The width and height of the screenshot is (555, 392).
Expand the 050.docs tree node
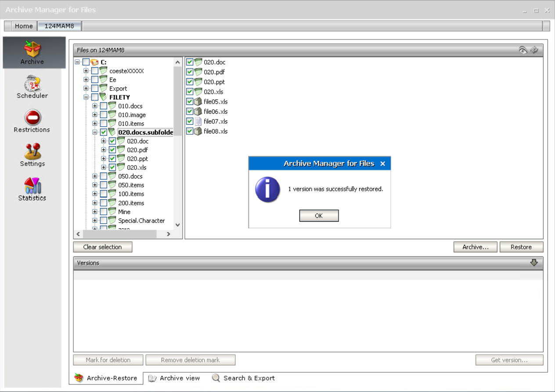[x=95, y=176]
